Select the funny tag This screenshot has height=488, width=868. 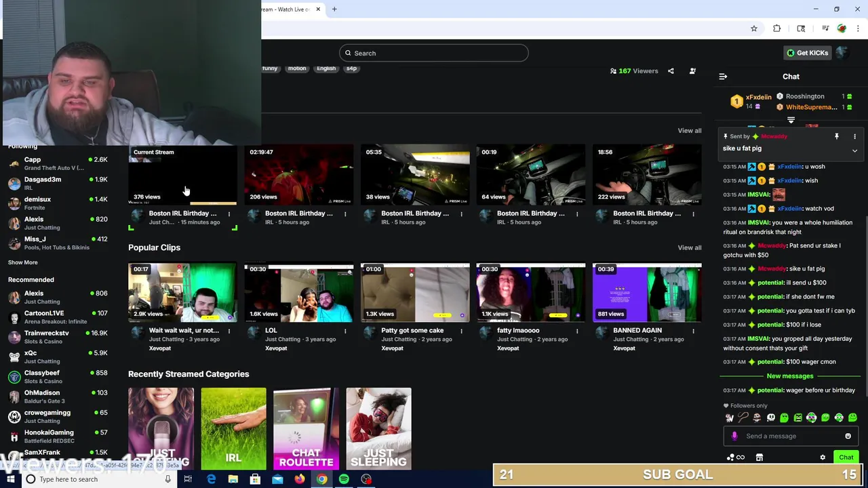[270, 68]
